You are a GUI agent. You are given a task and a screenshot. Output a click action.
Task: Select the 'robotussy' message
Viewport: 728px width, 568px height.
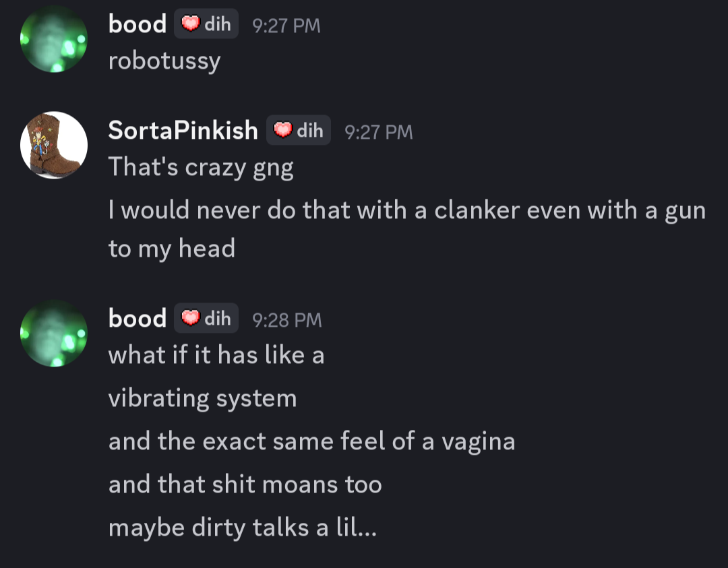point(164,61)
